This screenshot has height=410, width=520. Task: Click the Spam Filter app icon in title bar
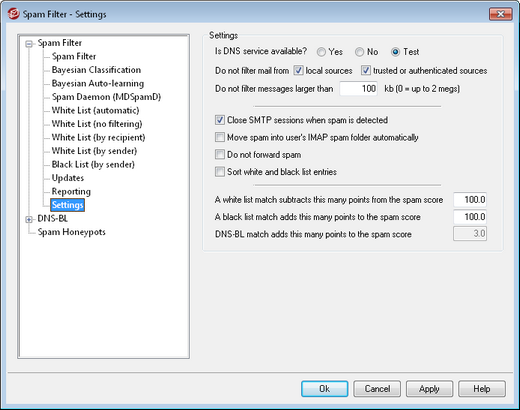(x=13, y=14)
